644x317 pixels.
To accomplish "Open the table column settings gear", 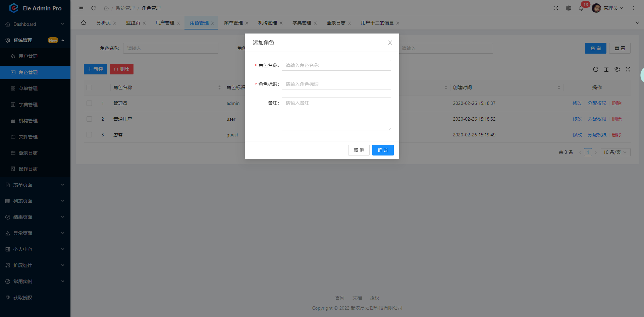I will 617,69.
